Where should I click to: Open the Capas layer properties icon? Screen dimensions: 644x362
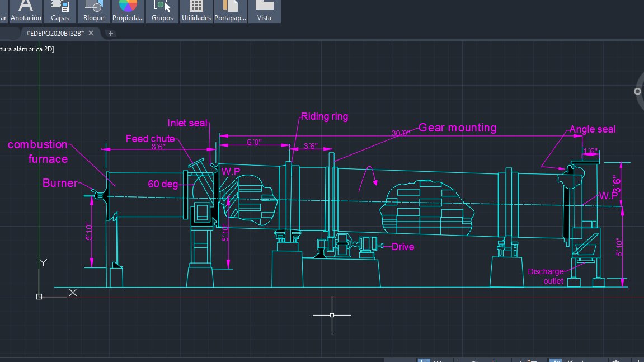click(60, 8)
